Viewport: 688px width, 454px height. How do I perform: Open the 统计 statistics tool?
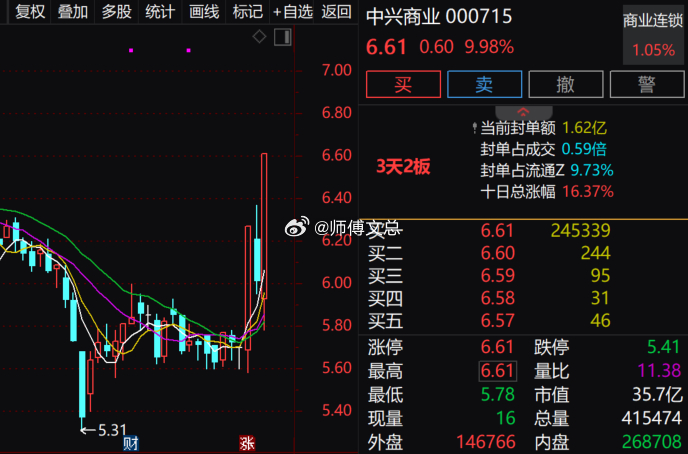point(160,12)
